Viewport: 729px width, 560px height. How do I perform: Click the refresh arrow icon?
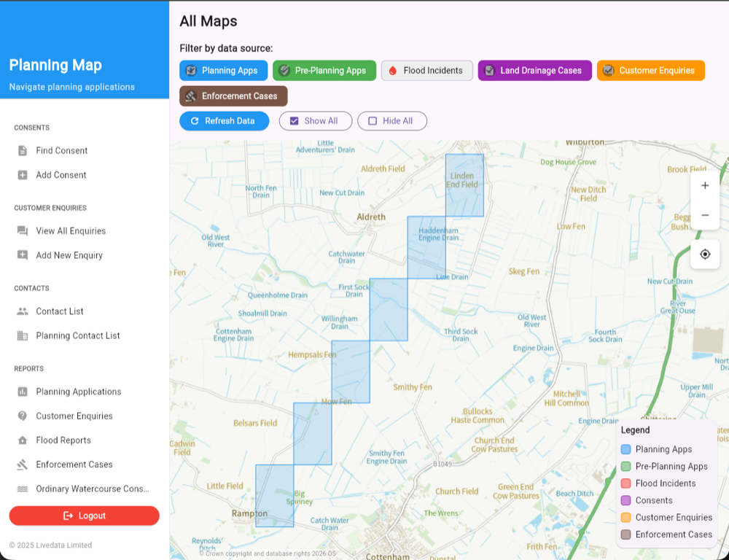(195, 121)
